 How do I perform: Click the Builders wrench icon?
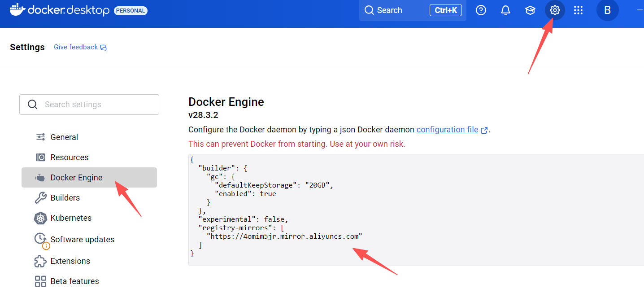40,198
